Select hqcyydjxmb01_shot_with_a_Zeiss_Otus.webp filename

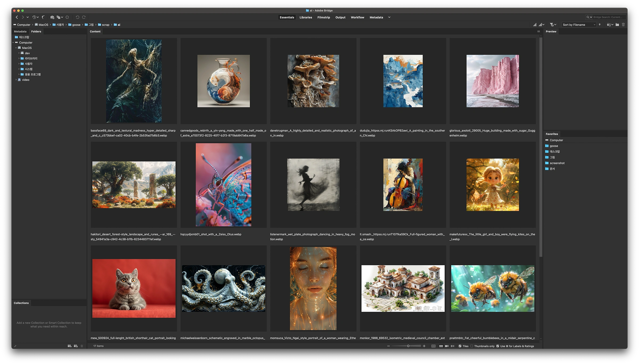(211, 234)
